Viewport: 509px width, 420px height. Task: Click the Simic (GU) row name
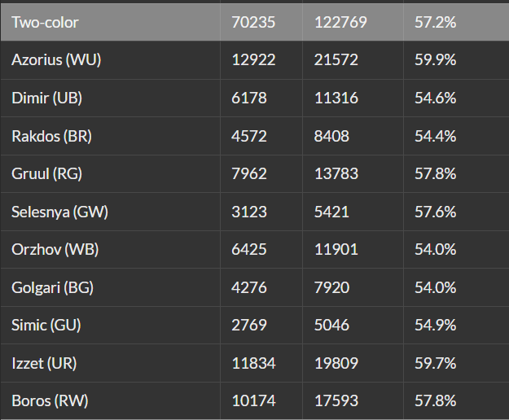(x=46, y=325)
